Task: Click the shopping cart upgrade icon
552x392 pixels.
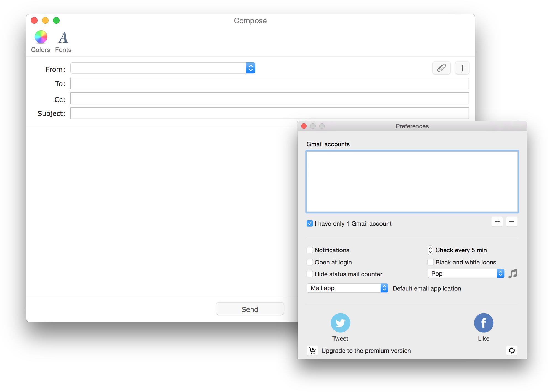Action: pos(312,351)
